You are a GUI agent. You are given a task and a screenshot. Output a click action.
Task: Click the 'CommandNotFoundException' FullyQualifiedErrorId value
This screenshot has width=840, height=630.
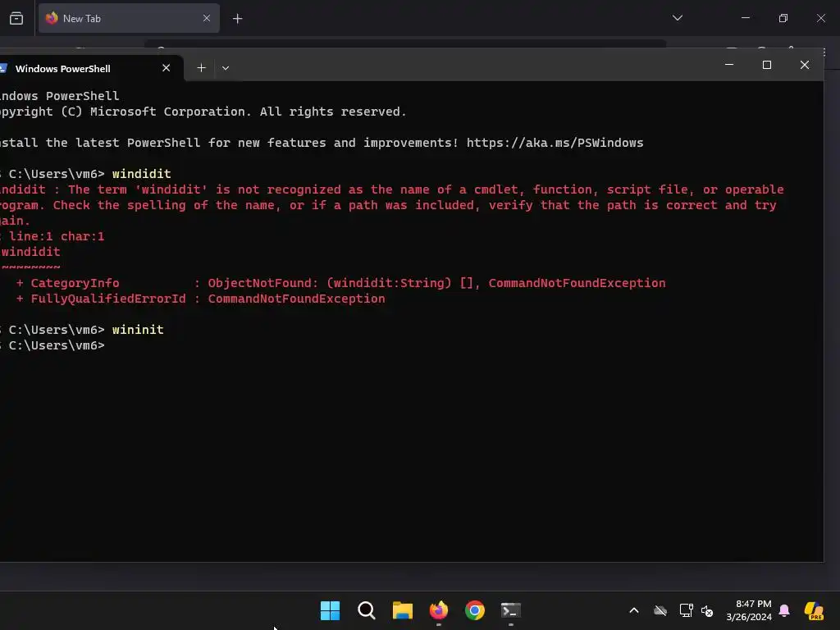point(296,299)
